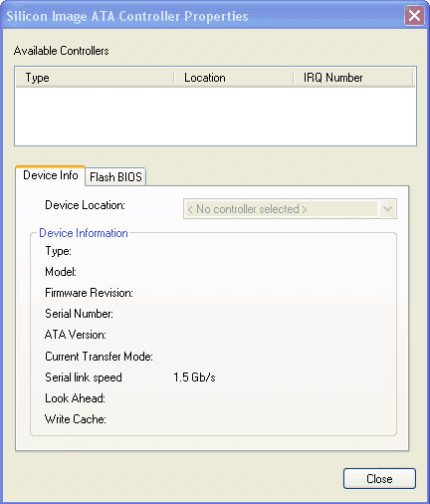Click the 1.5 Gb/s serial link speed value
This screenshot has width=430, height=504.
click(x=194, y=378)
